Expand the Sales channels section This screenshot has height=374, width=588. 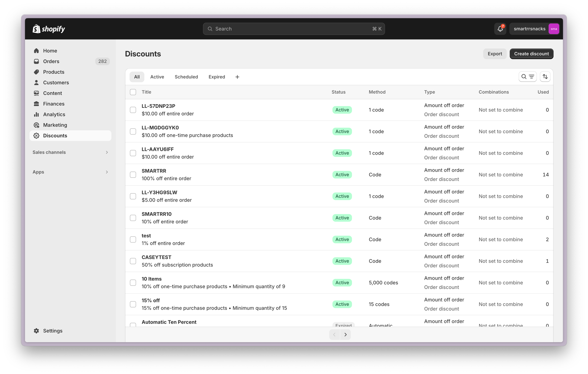click(70, 152)
